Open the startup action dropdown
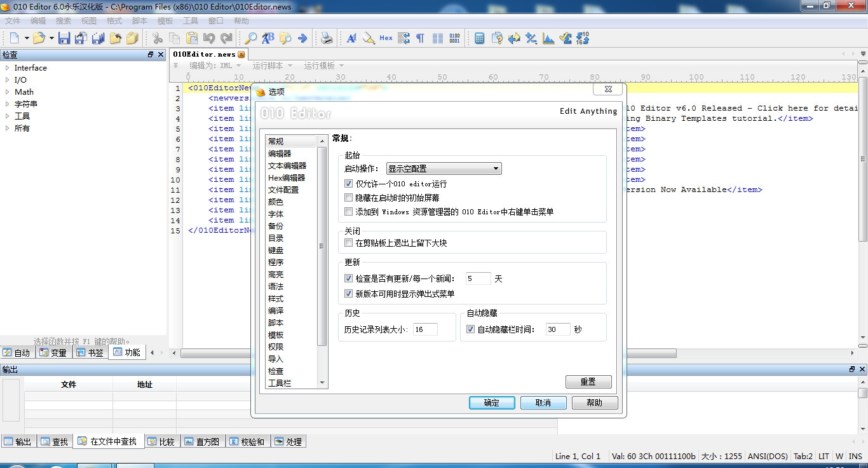 444,169
